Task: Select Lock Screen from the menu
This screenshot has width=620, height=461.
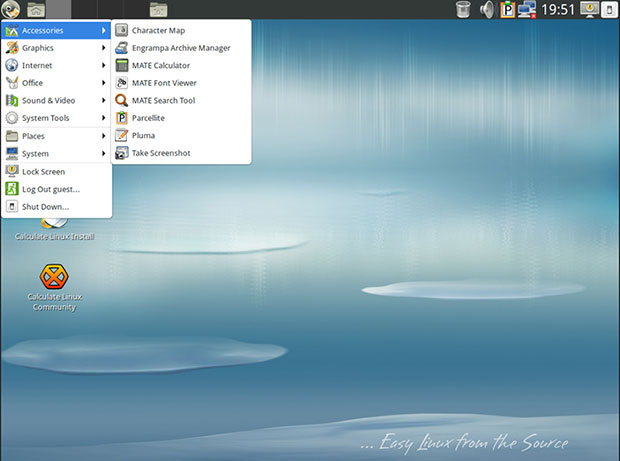Action: [56, 172]
